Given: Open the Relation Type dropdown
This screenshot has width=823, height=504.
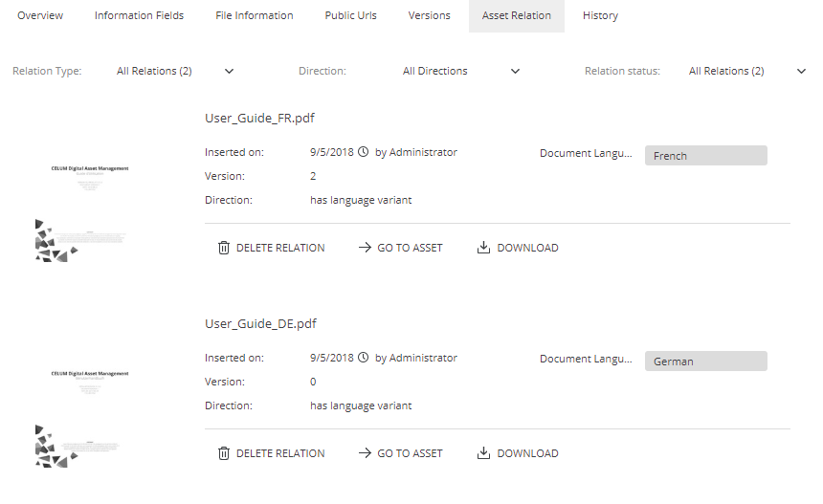Looking at the screenshot, I should click(x=175, y=72).
